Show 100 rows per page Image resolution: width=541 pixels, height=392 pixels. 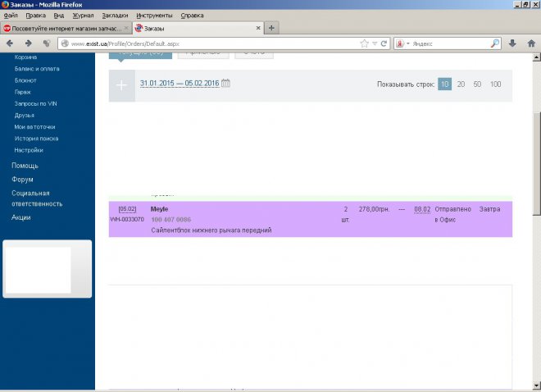click(x=496, y=84)
